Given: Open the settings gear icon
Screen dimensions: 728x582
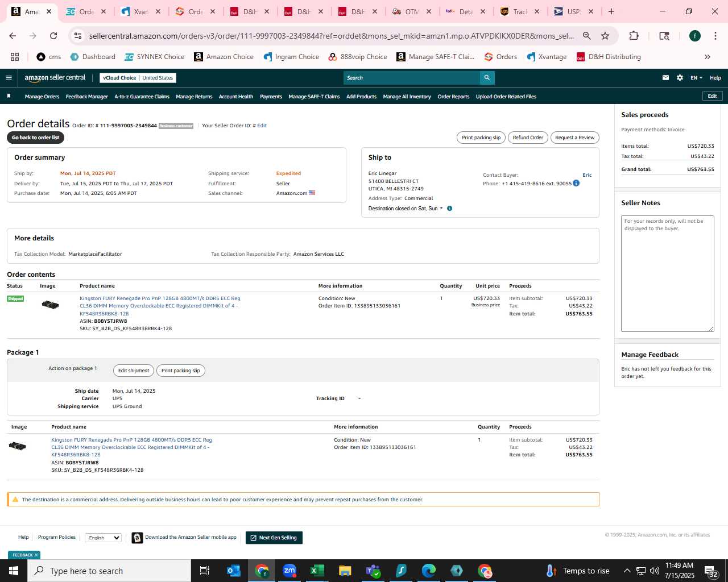Looking at the screenshot, I should pos(680,78).
